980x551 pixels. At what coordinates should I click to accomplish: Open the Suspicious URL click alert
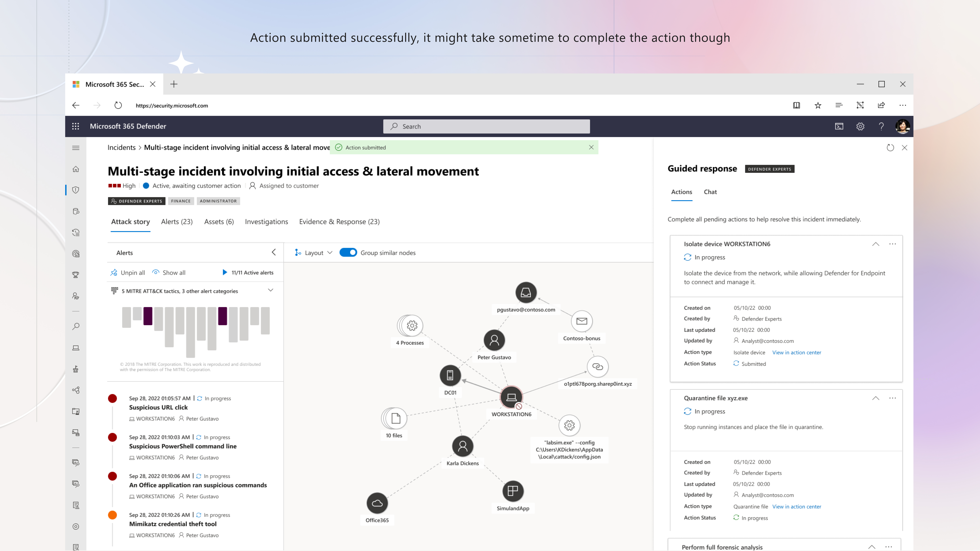coord(158,407)
